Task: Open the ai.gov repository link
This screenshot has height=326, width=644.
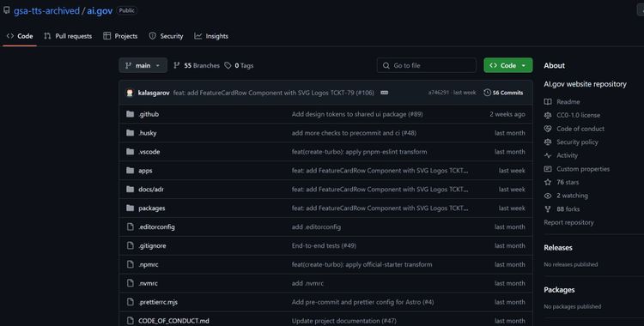Action: [100, 10]
